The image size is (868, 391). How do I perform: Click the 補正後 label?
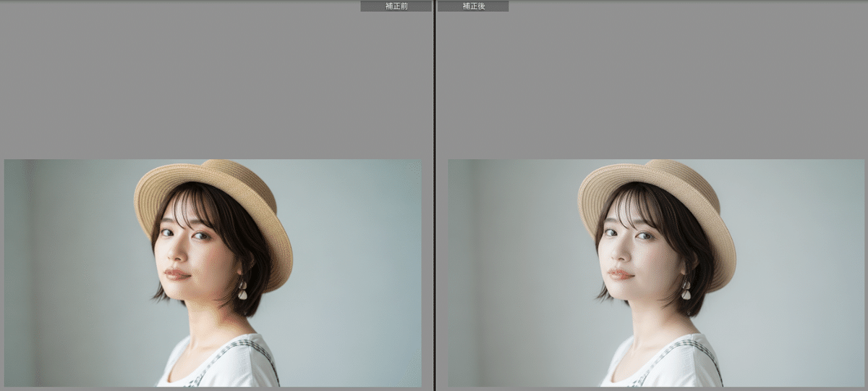pyautogui.click(x=473, y=6)
